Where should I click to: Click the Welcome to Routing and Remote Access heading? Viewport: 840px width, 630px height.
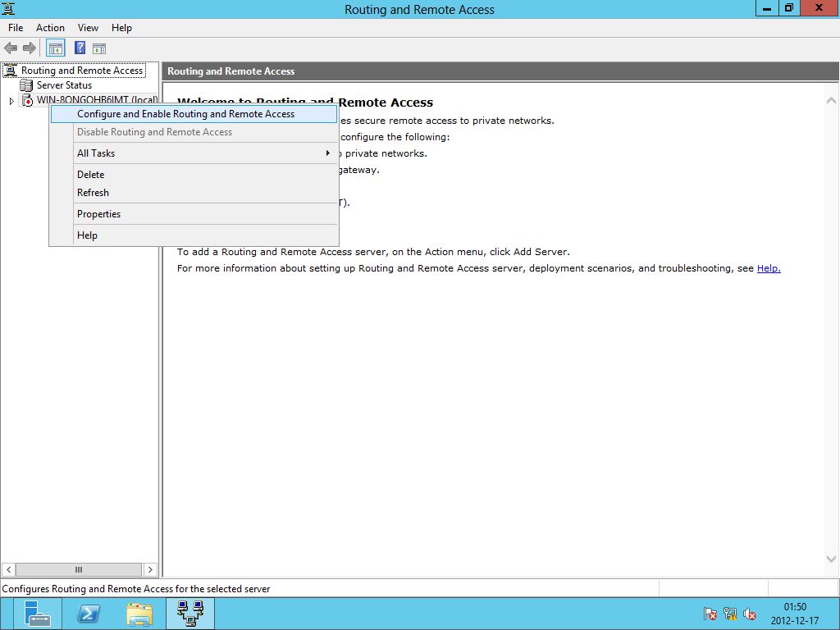tap(305, 103)
